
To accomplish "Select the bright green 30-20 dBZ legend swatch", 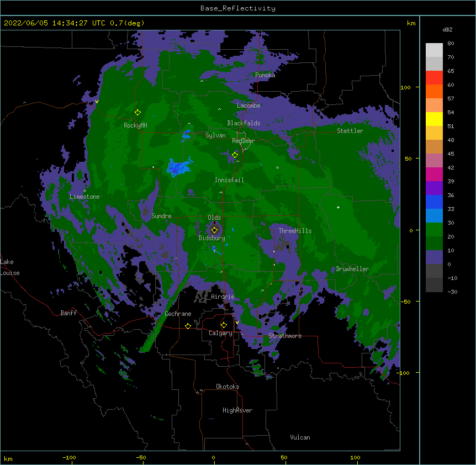I will click(x=434, y=230).
